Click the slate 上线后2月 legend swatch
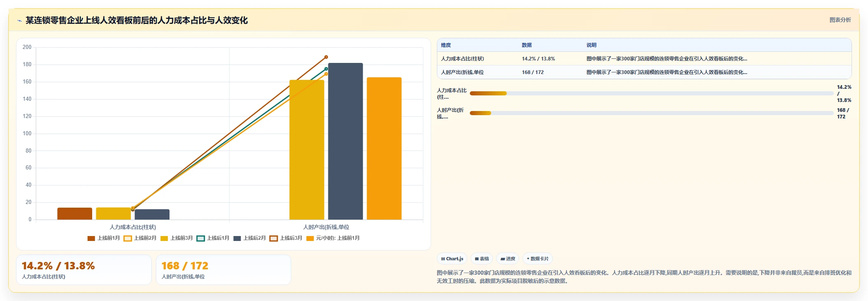The height and width of the screenshot is (301, 868). pyautogui.click(x=237, y=238)
